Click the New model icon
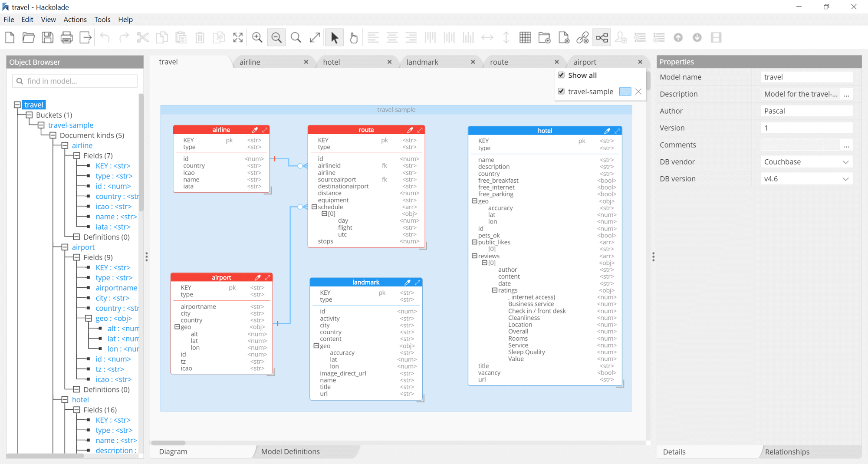The height and width of the screenshot is (464, 868). pyautogui.click(x=10, y=38)
